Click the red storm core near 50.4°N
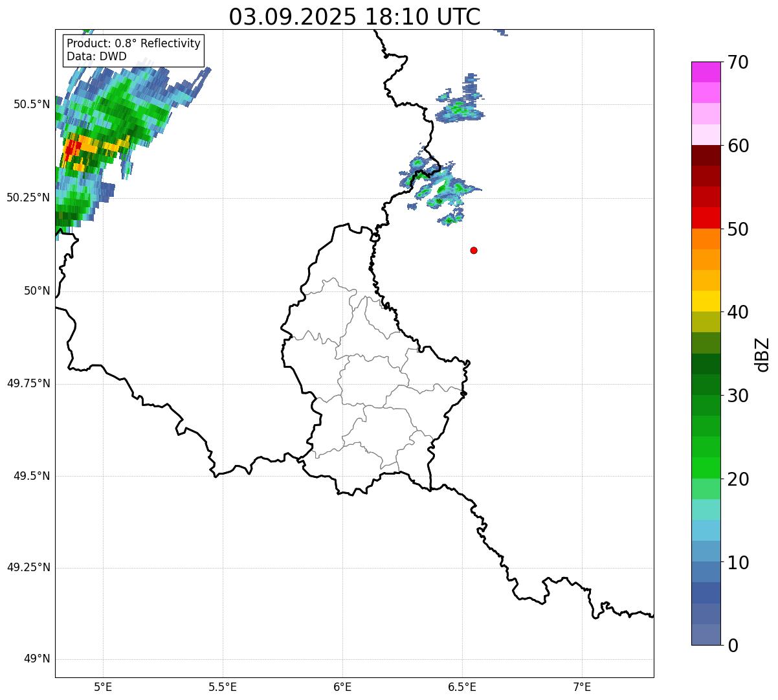The height and width of the screenshot is (700, 778). [72, 149]
